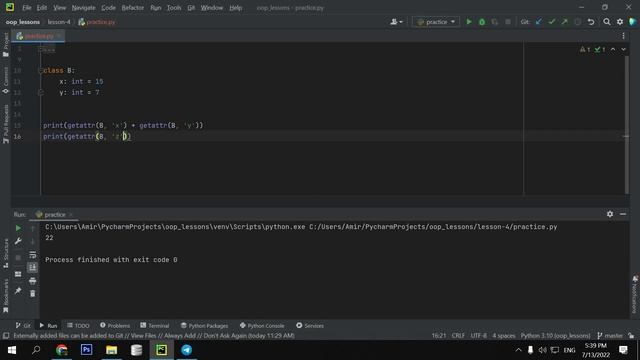Open the Bookmarks sidebar panel
640x360 pixels.
coord(5,296)
